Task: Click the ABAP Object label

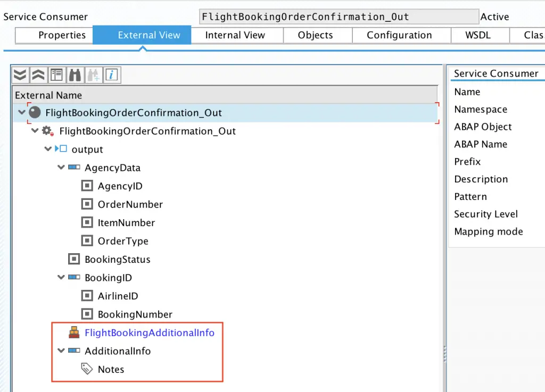Action: (x=483, y=127)
